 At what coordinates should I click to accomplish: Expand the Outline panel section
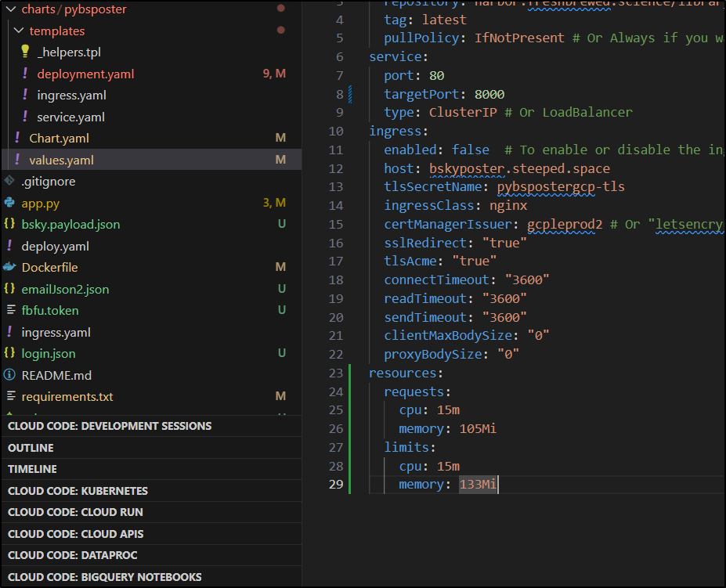pyautogui.click(x=31, y=448)
